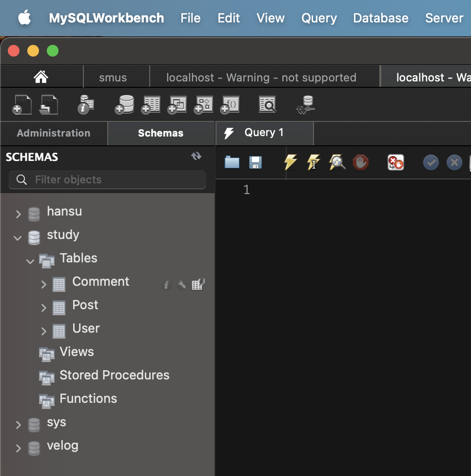Execute statement under cursor icon
471x476 pixels.
point(313,162)
